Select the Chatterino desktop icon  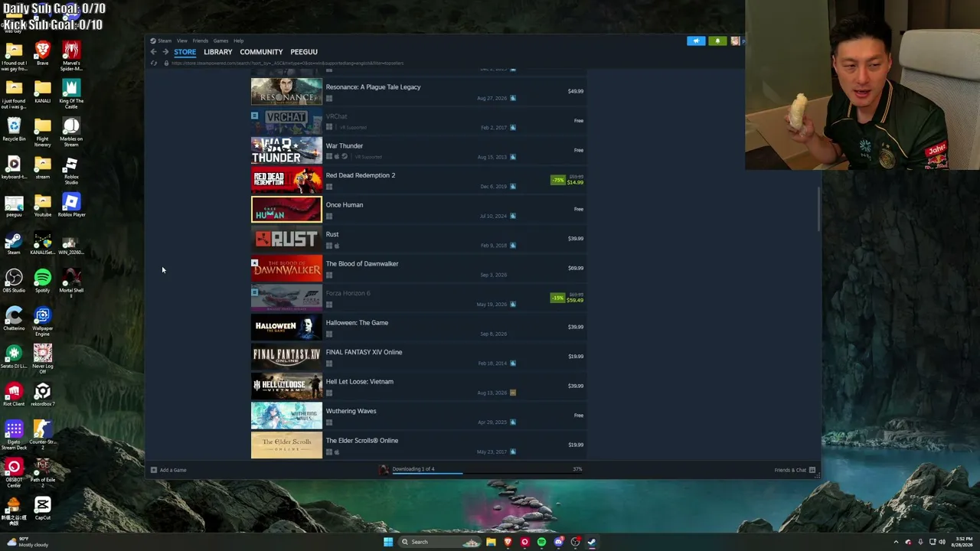[x=14, y=319]
